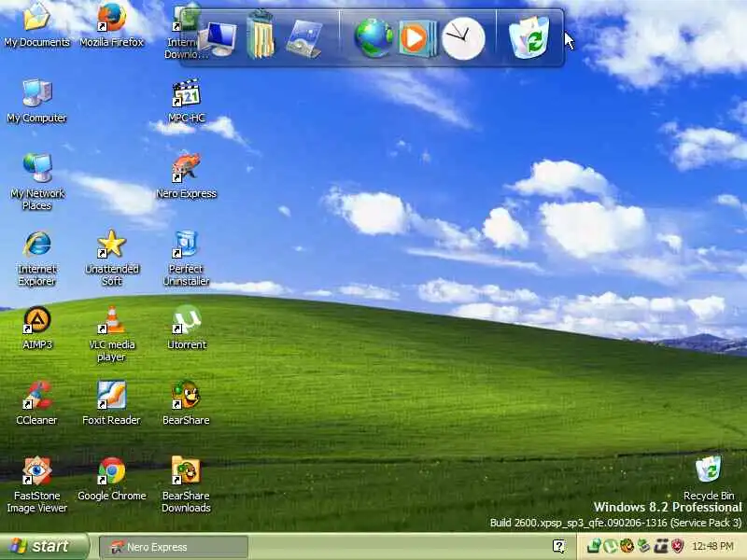Click the dark two-square tray icon beside the shield

click(661, 546)
